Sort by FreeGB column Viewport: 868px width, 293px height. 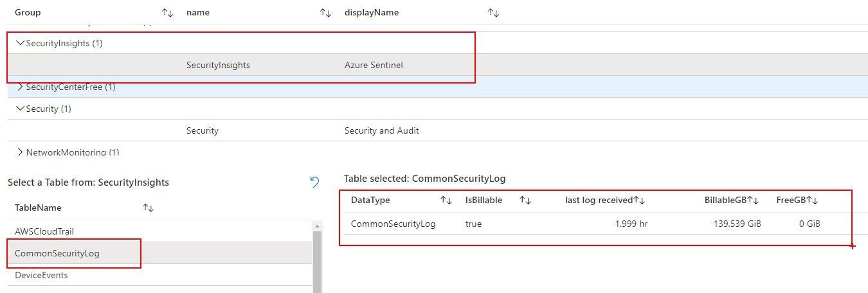[x=812, y=200]
